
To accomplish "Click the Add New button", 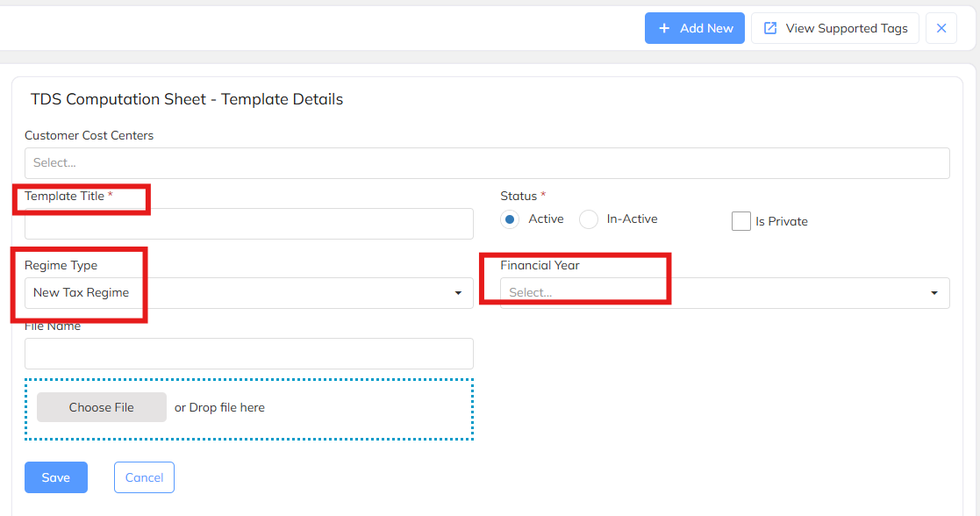I will (695, 28).
